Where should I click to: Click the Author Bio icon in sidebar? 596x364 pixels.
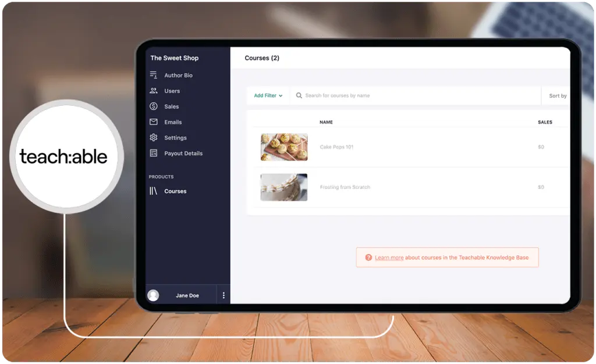(154, 75)
